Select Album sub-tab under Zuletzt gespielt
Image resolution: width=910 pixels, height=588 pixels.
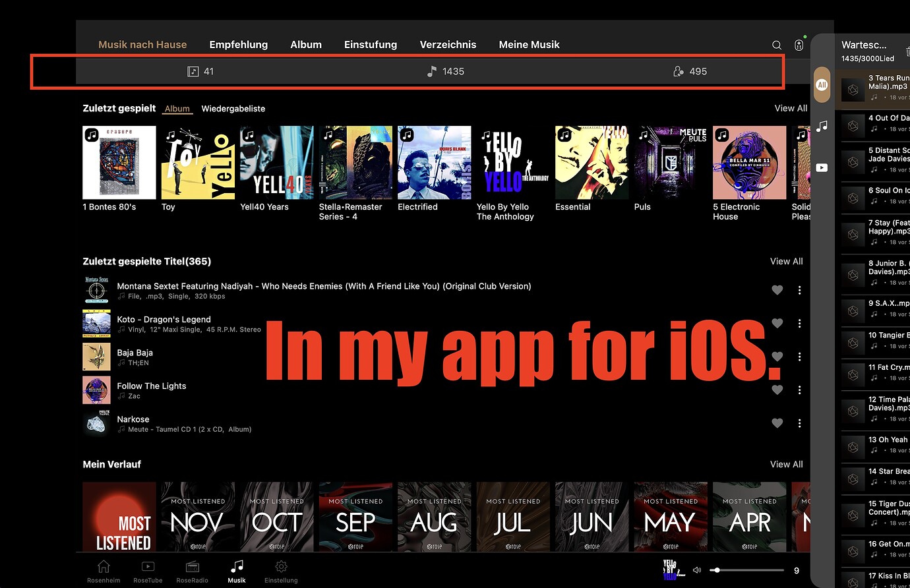pos(177,109)
